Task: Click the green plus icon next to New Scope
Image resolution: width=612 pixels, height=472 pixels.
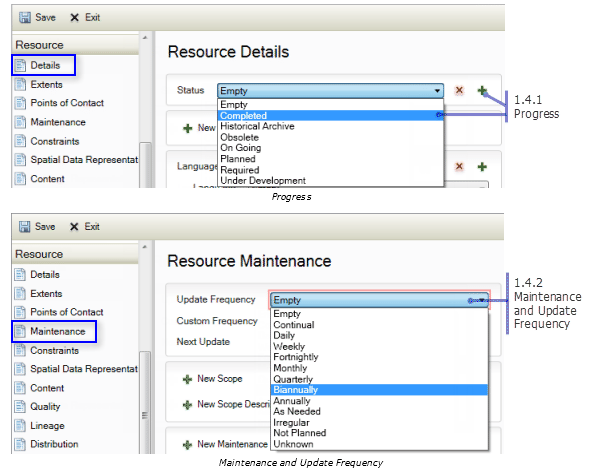Action: (x=187, y=380)
